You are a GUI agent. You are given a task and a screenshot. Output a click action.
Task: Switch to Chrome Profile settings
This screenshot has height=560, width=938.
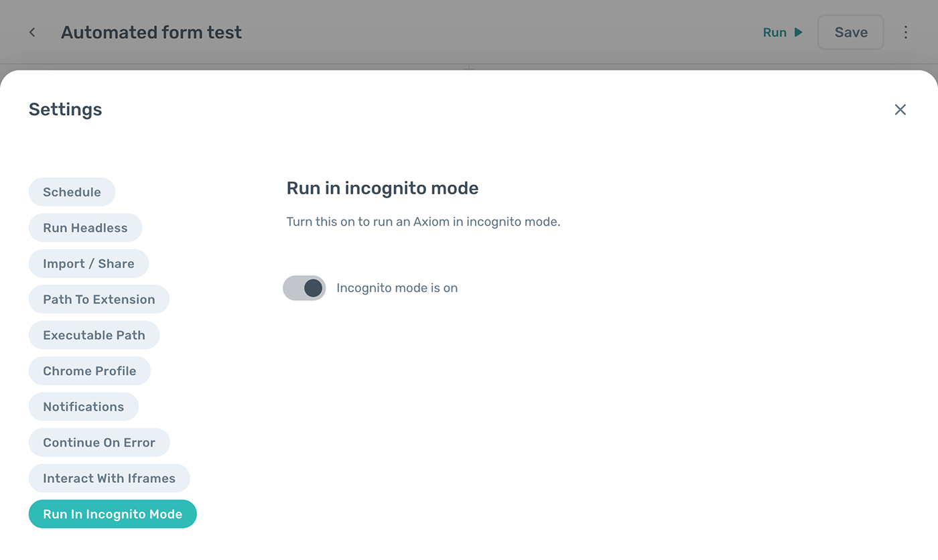tap(89, 371)
